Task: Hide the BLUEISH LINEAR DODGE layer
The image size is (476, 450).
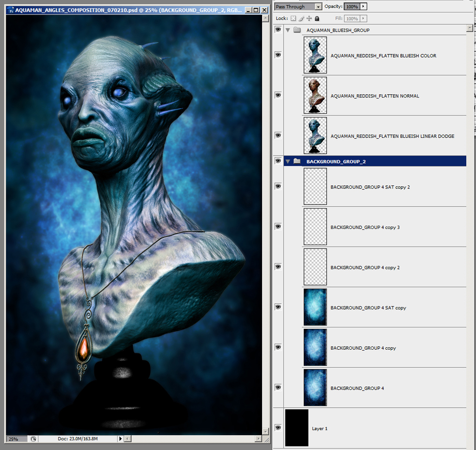Action: point(278,135)
